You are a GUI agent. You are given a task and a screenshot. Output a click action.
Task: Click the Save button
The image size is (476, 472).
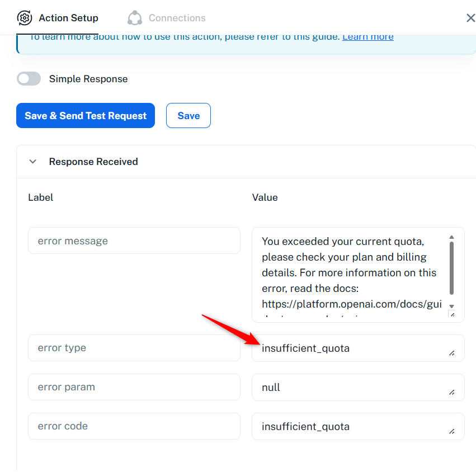coord(188,116)
